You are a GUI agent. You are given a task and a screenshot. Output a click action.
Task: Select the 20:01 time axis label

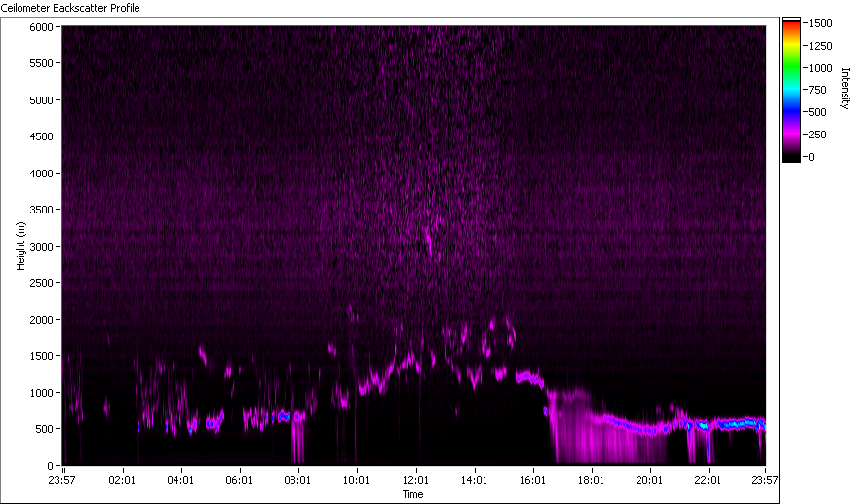(649, 480)
